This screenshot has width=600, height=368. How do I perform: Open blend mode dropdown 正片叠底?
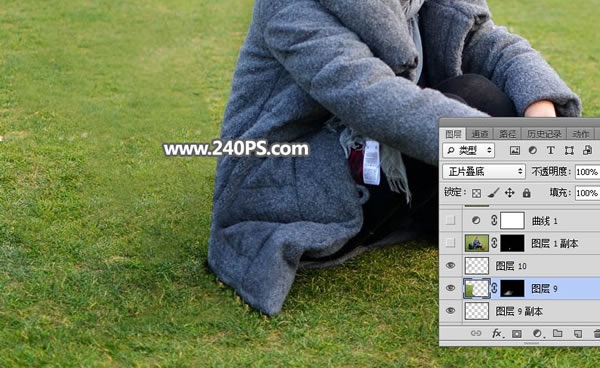(484, 172)
